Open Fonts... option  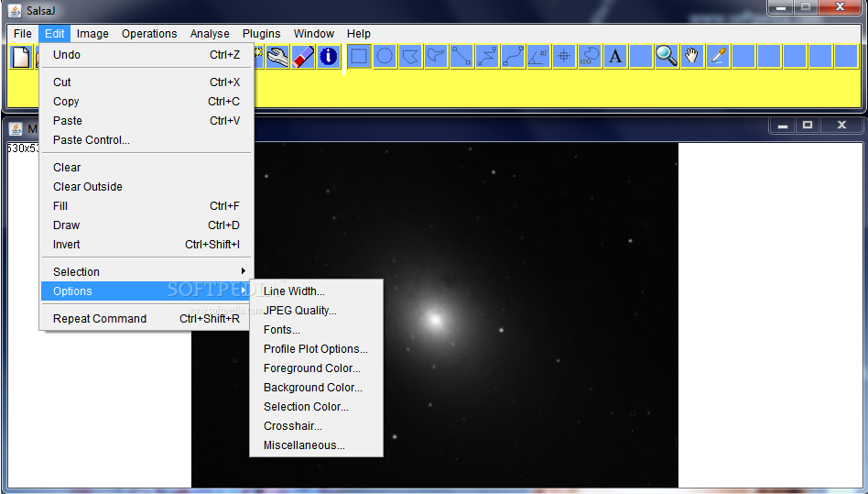click(316, 330)
